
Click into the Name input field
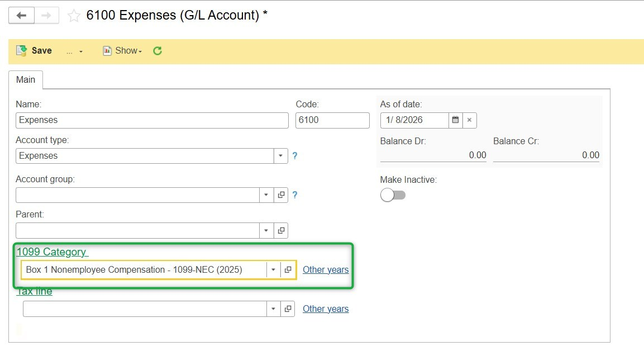152,120
